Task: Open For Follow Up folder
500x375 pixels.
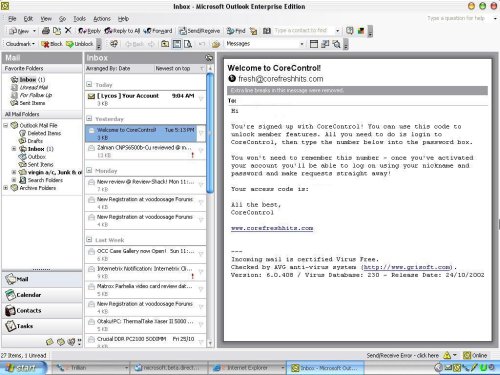Action: point(31,95)
